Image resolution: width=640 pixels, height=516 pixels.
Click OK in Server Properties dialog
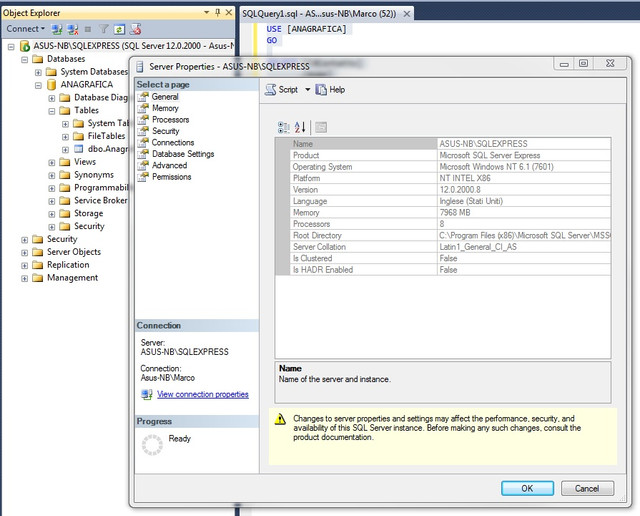[527, 488]
